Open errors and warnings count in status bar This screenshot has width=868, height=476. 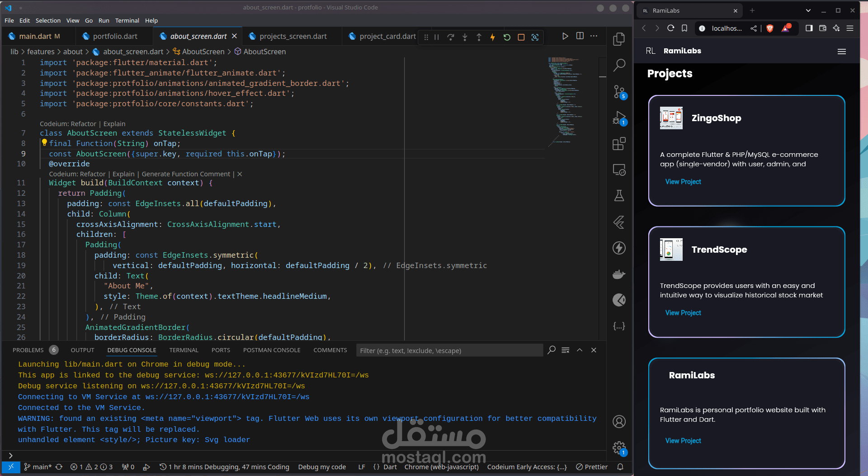pyautogui.click(x=92, y=467)
